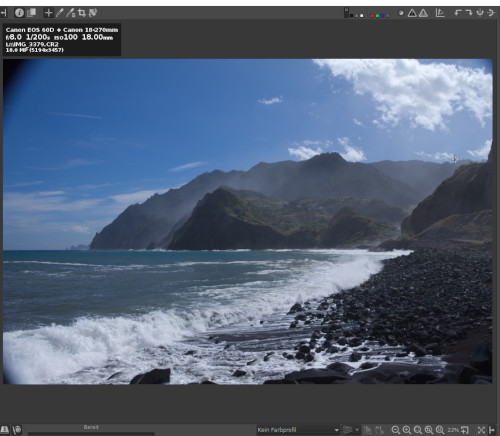Zoom in on the preview

[x=407, y=430]
